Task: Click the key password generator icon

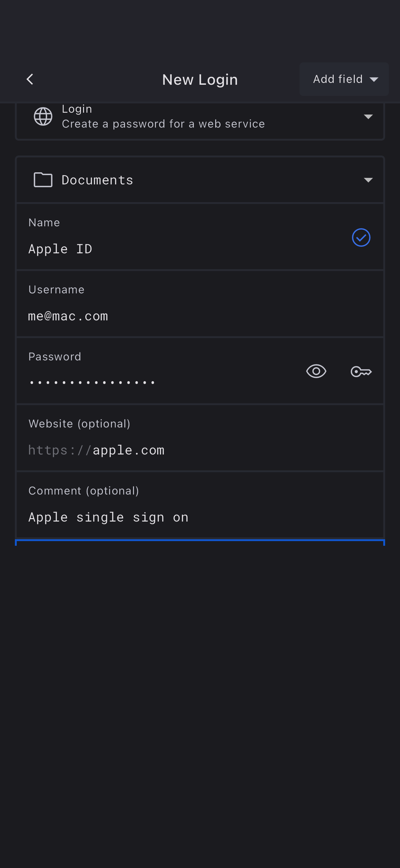Action: [x=361, y=371]
